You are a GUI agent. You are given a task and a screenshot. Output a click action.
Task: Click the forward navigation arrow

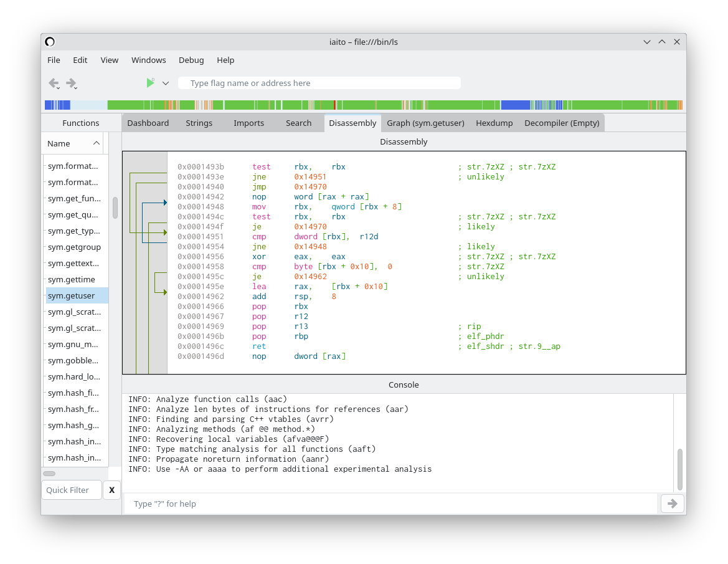pyautogui.click(x=71, y=83)
